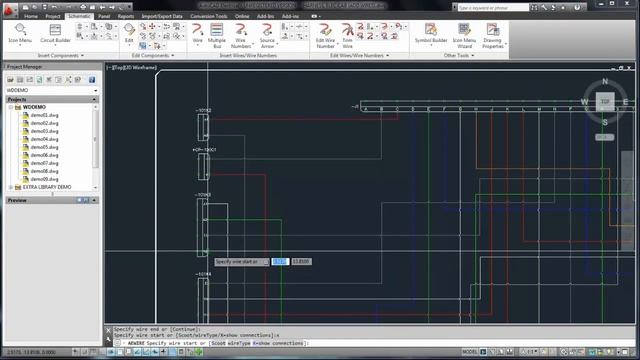Expand the Edit Wires/Wire Numbers panel
The width and height of the screenshot is (640, 360).
coord(359,56)
